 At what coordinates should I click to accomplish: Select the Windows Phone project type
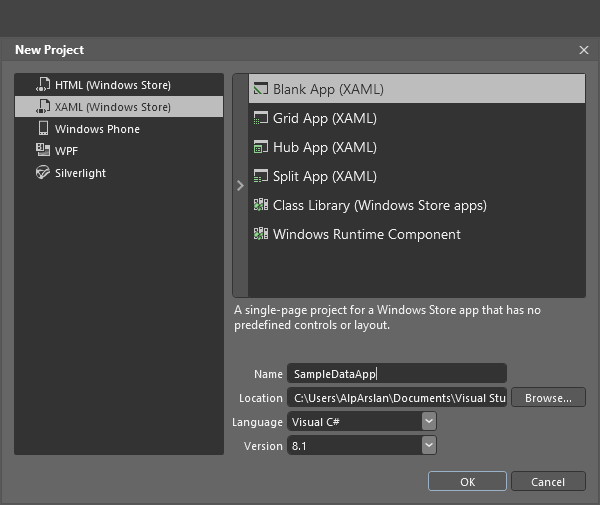pos(97,129)
